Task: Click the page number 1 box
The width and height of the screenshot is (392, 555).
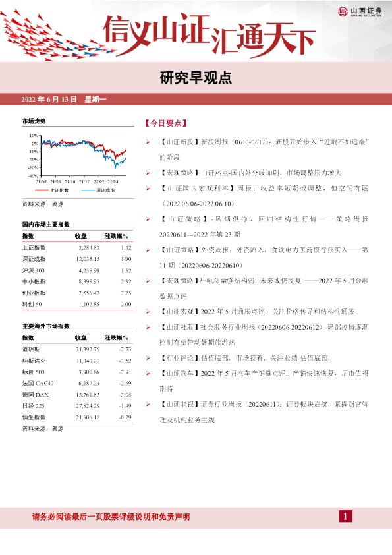Action: (x=346, y=516)
